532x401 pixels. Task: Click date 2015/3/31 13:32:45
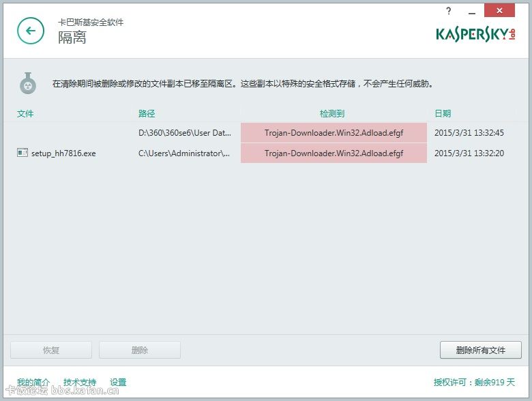pyautogui.click(x=469, y=133)
